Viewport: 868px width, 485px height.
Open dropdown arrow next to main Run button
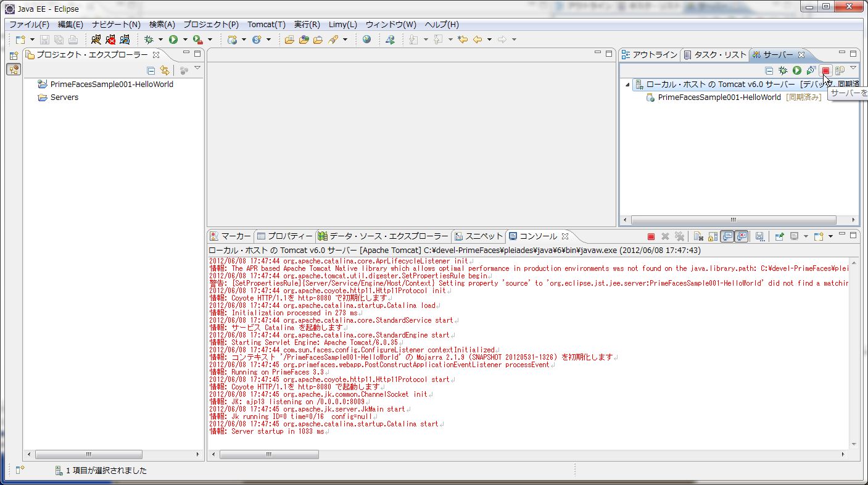click(x=185, y=39)
